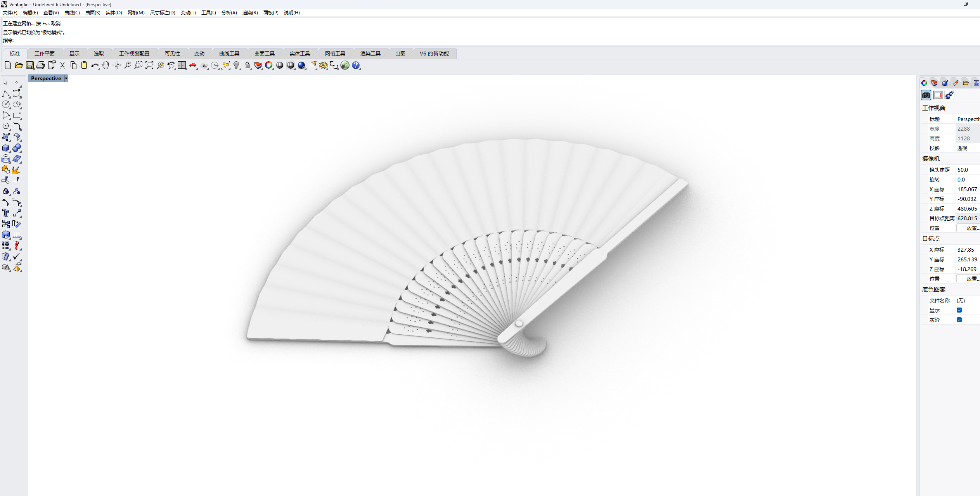Select the Pan hand tool
This screenshot has width=980, height=496.
click(106, 65)
